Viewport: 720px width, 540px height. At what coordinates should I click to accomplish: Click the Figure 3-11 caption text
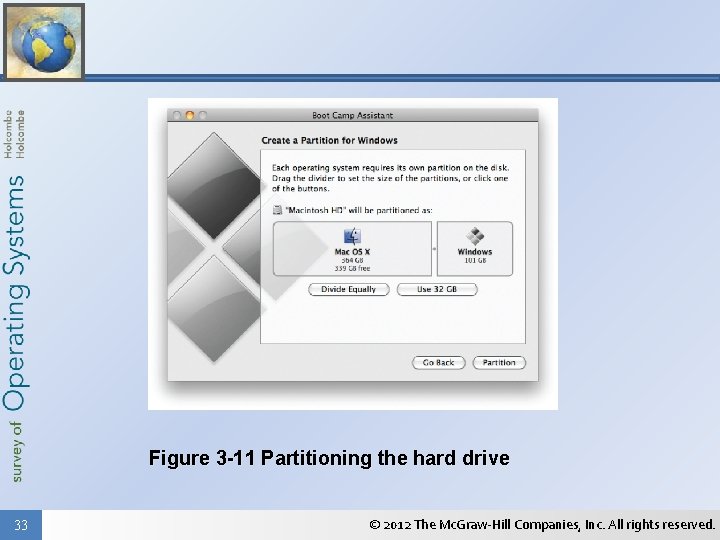tap(329, 458)
